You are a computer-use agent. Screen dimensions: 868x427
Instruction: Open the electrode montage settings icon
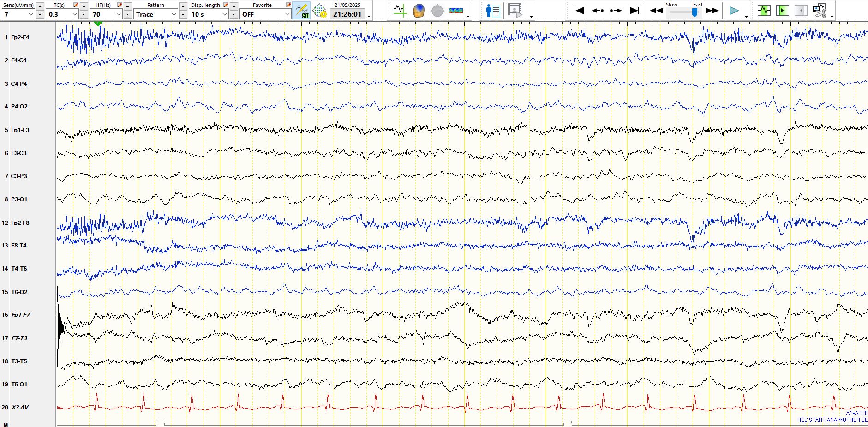pos(319,11)
